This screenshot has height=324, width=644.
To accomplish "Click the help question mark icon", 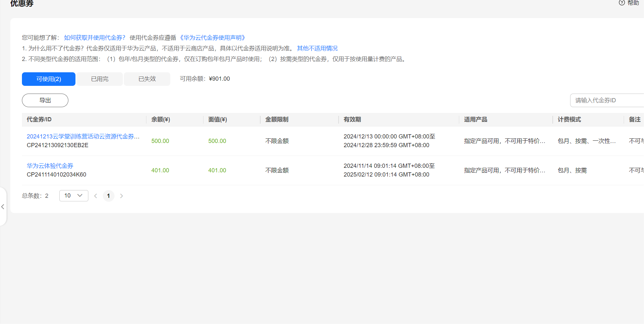I will click(622, 3).
